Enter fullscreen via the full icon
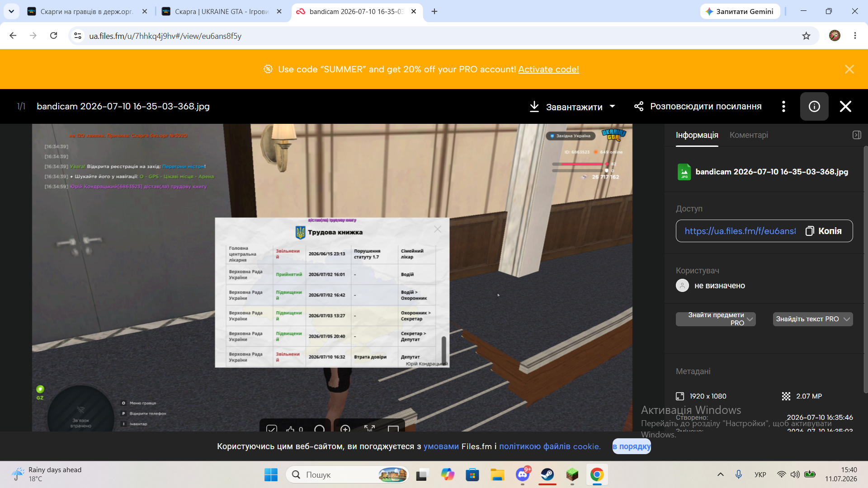The width and height of the screenshot is (868, 488). pyautogui.click(x=369, y=429)
